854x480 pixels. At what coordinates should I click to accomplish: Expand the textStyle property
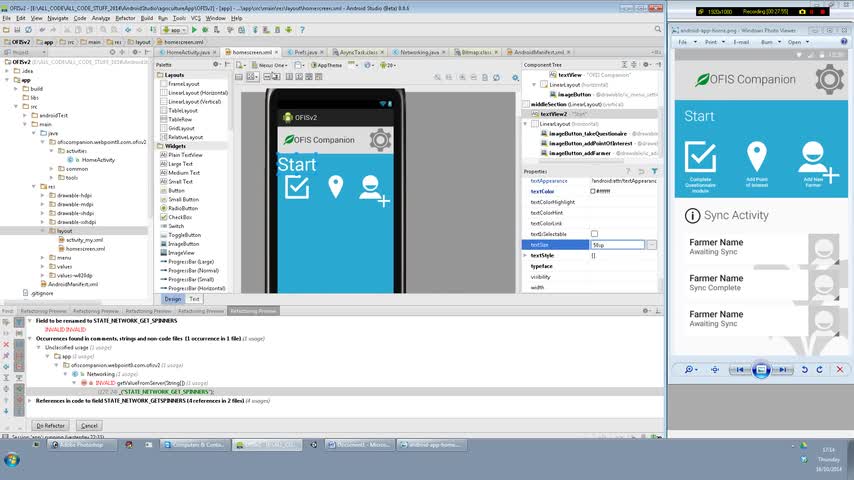[526, 256]
